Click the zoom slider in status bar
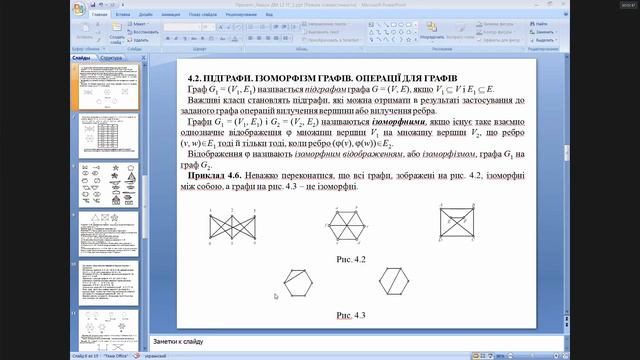Viewport: 640px width, 360px height. click(x=533, y=356)
